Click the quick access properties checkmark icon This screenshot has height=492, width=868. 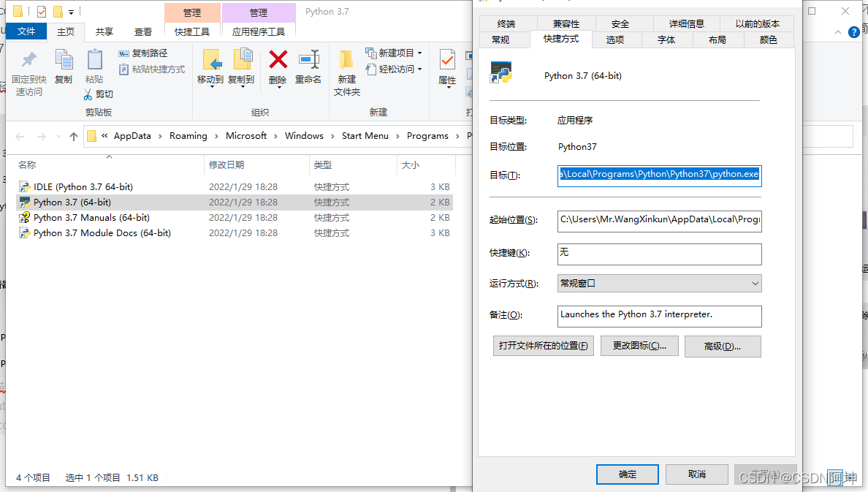pos(42,11)
